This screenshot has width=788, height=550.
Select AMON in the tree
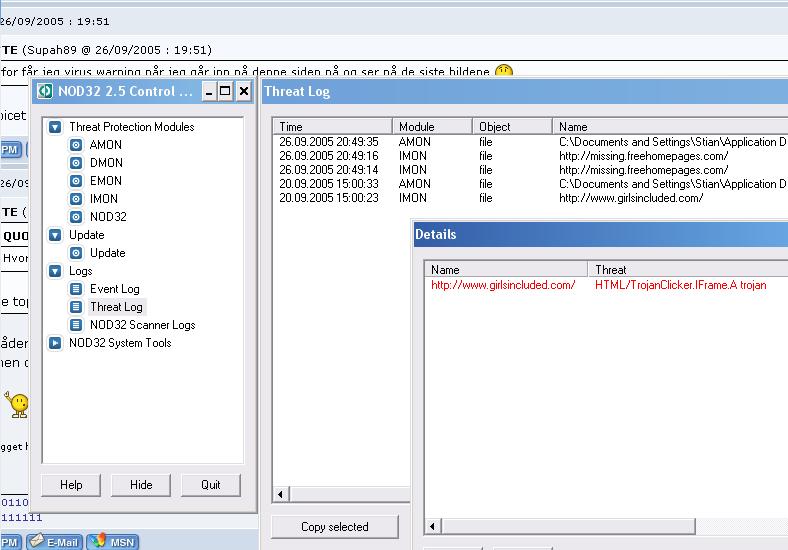click(x=106, y=145)
